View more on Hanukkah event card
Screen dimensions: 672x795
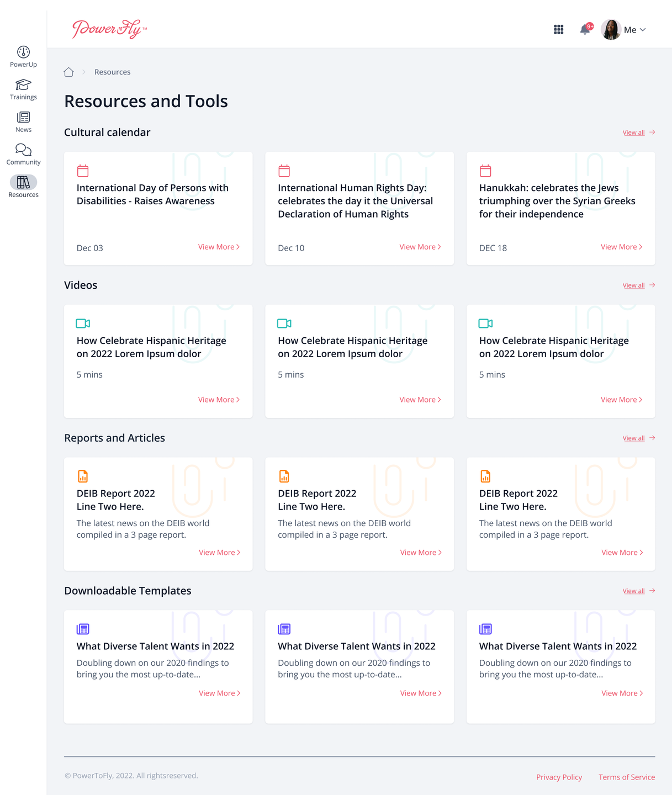622,247
